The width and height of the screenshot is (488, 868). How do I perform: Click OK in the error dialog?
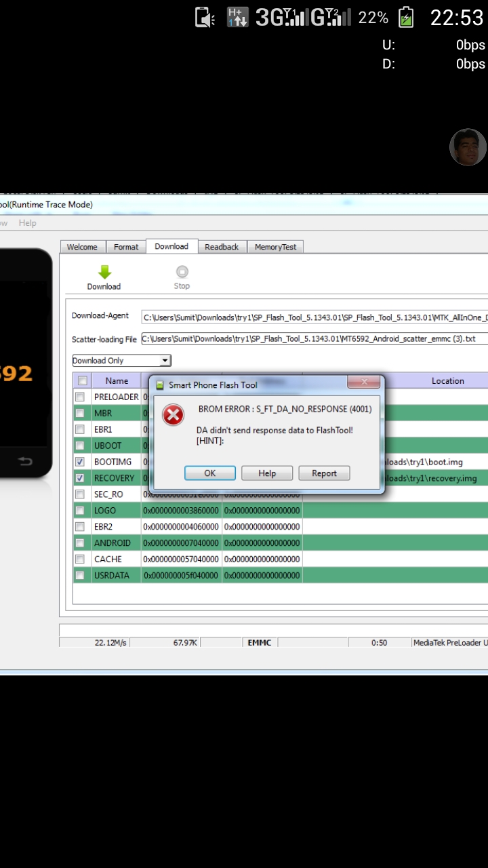(210, 473)
